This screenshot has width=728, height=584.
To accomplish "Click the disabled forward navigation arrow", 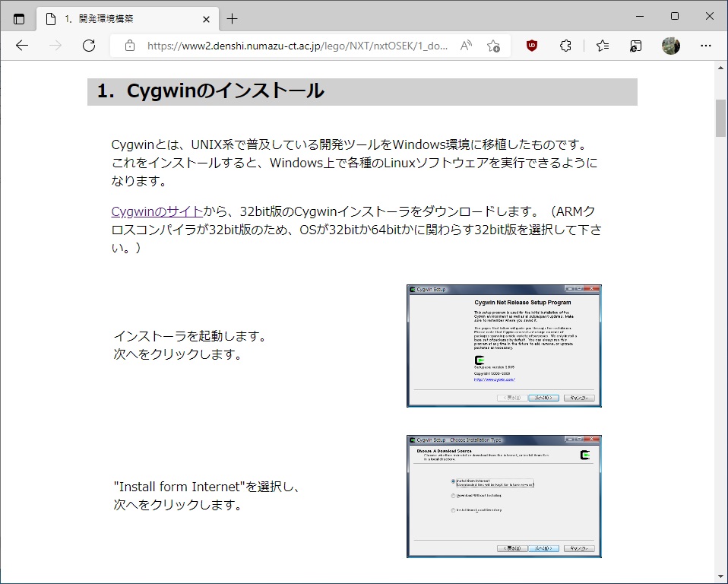I will pos(55,46).
